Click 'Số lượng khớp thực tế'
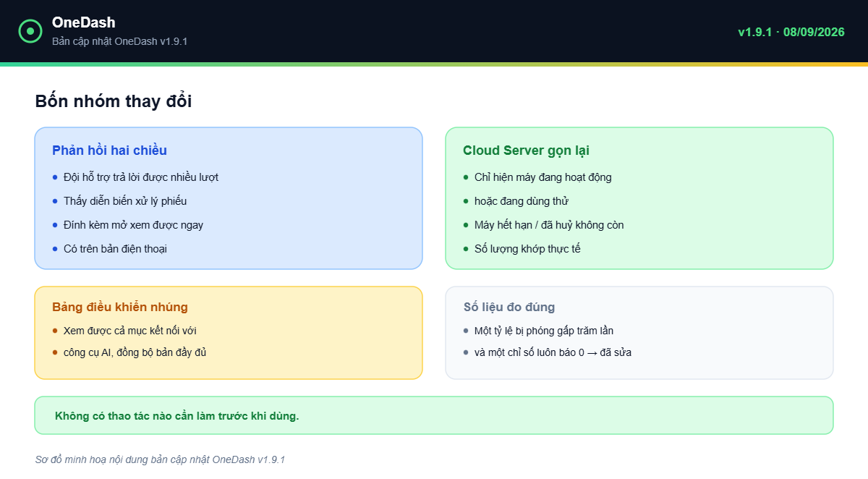 click(x=527, y=249)
